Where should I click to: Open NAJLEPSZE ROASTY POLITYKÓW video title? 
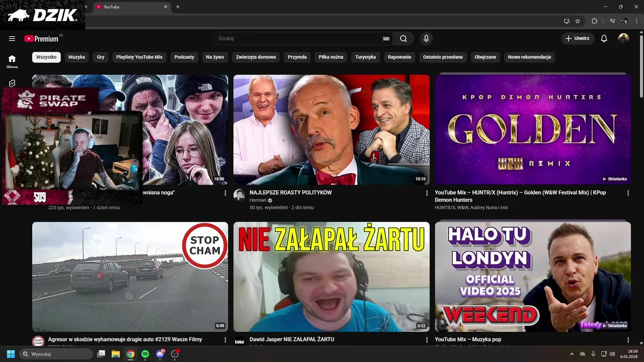291,193
